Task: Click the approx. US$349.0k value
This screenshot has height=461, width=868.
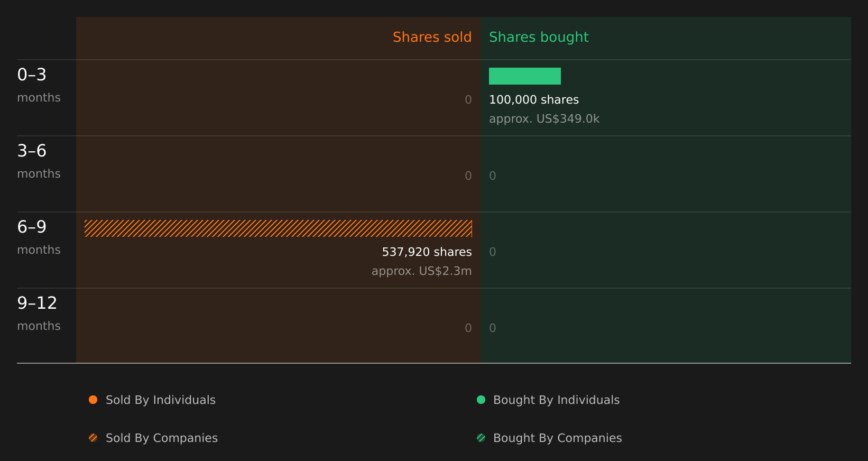Action: [x=544, y=119]
